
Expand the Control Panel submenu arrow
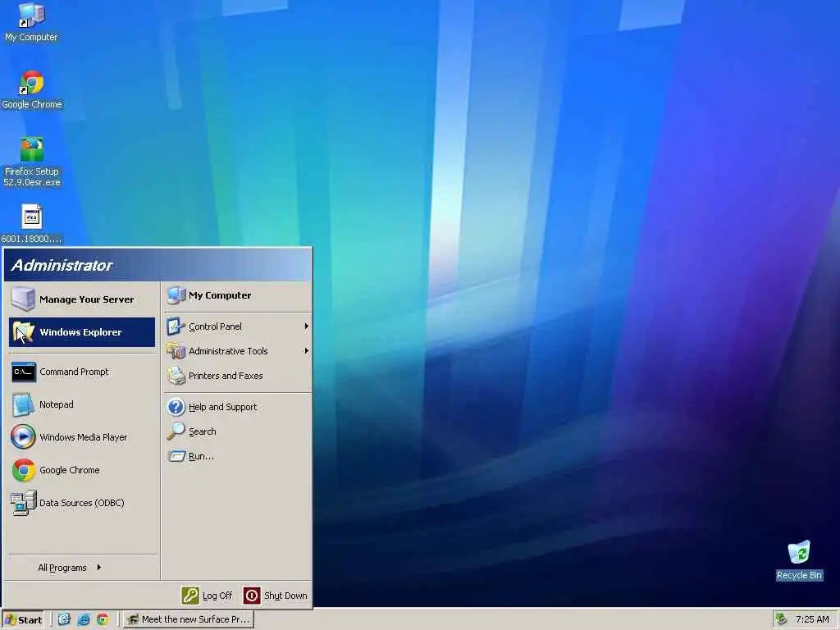point(306,326)
